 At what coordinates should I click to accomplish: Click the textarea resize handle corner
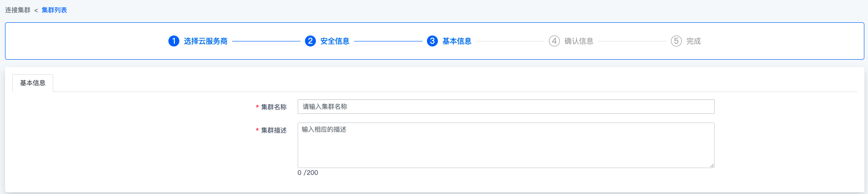(712, 165)
